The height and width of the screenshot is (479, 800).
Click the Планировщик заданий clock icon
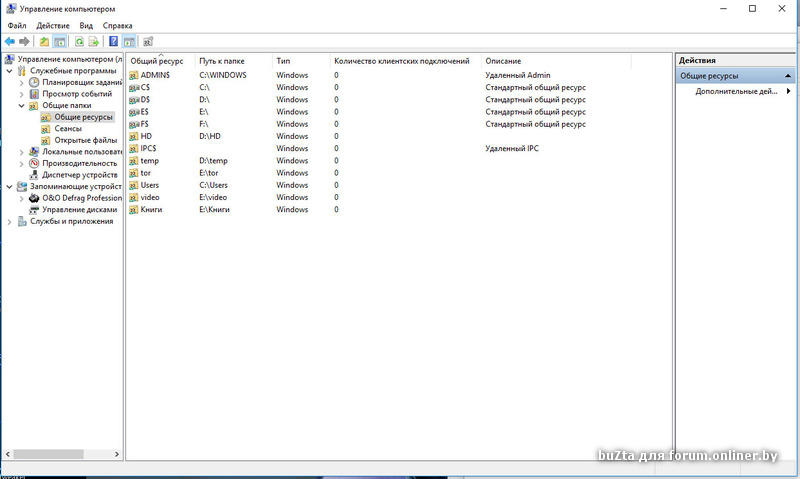pos(34,82)
